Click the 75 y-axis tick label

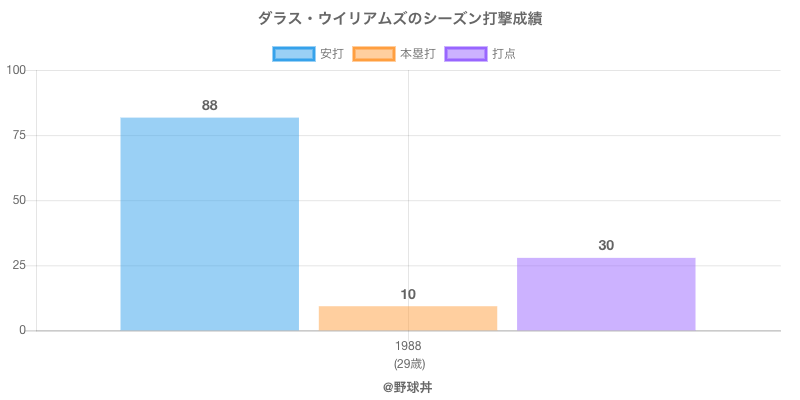pos(20,135)
